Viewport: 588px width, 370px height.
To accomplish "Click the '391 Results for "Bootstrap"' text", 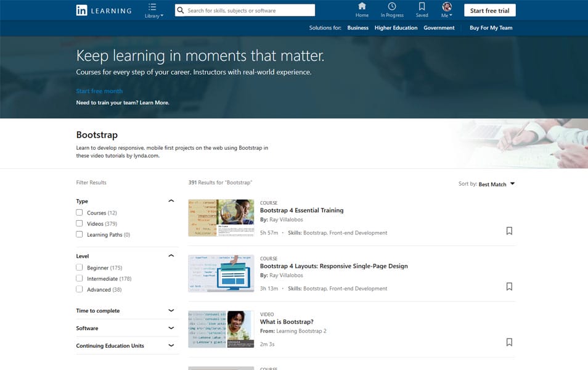I will click(220, 183).
